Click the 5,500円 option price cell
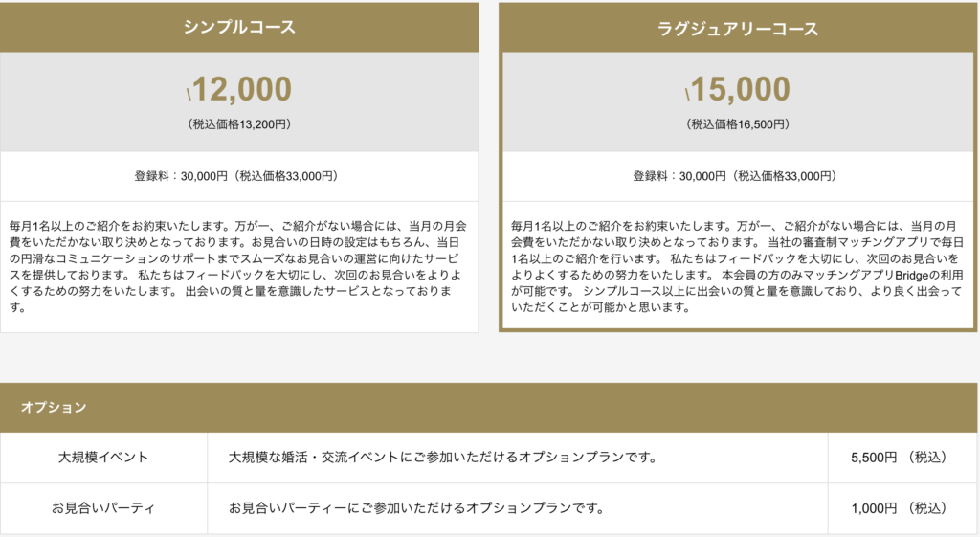Viewport: 980px width, 537px height. click(x=898, y=458)
